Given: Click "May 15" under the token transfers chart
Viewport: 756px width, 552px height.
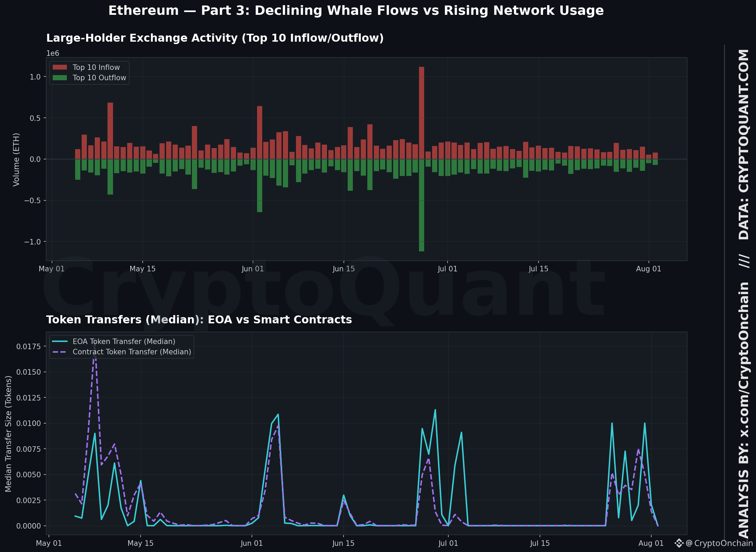Looking at the screenshot, I should tap(141, 543).
